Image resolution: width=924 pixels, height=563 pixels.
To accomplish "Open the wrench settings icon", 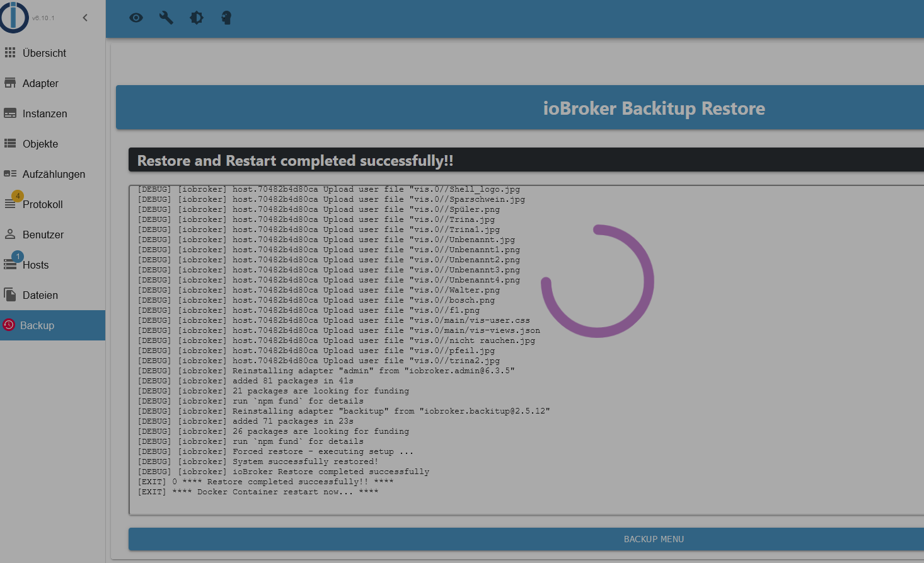I will [166, 18].
